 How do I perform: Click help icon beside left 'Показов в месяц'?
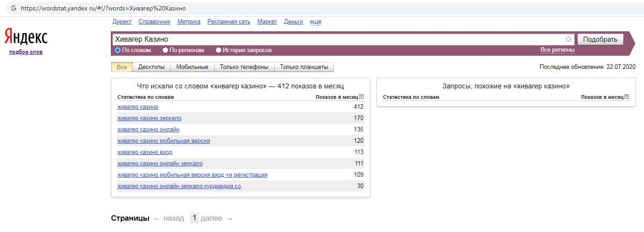point(361,97)
